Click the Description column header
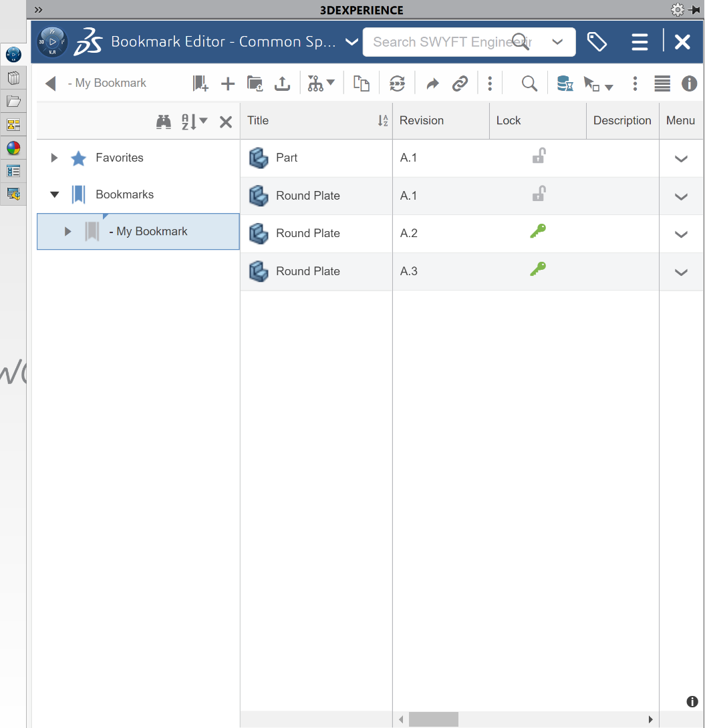Screen dimensions: 705x728 (x=622, y=120)
